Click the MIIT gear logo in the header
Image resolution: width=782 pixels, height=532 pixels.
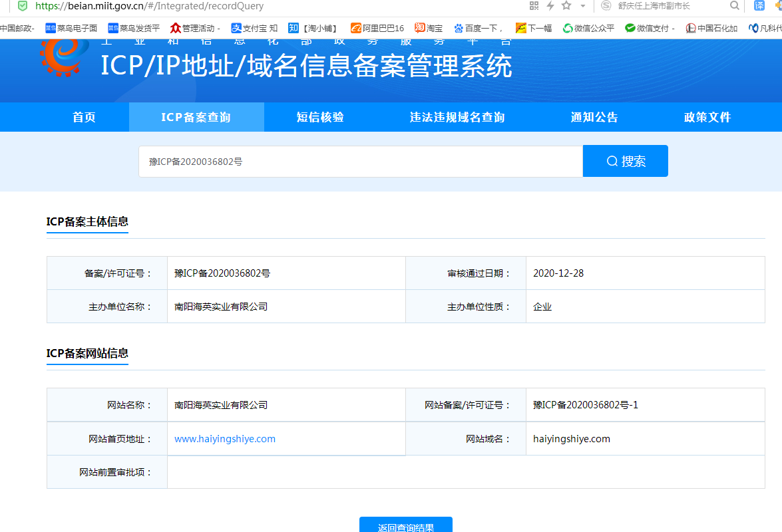tap(64, 57)
